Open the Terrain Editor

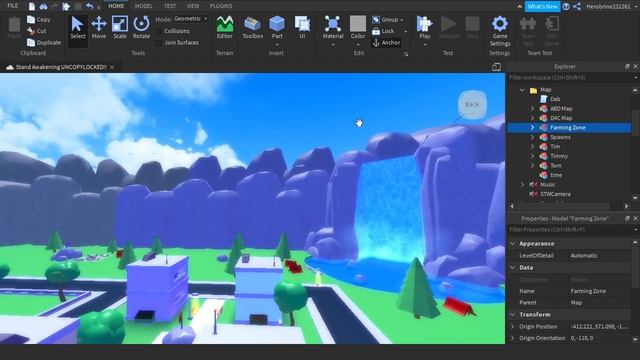coord(224,28)
